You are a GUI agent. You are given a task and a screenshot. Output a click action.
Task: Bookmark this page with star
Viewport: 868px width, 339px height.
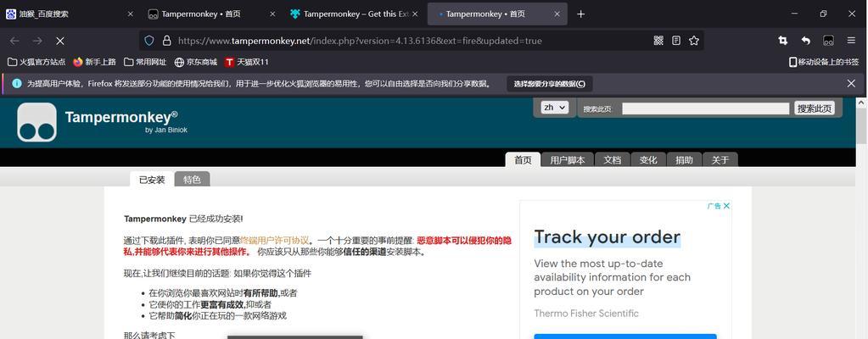tap(693, 41)
